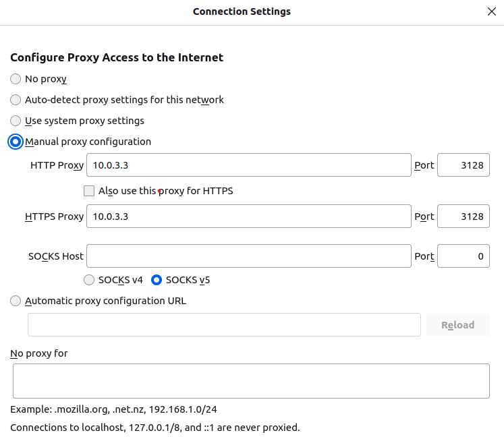Viewport: 504px width, 437px height.
Task: Click the HTTP Proxy port field
Action: pos(463,165)
